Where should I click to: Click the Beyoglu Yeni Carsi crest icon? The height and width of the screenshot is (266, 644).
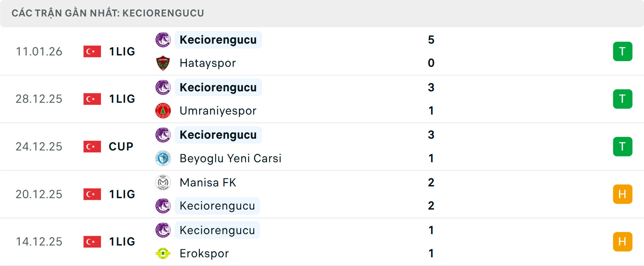click(x=163, y=158)
